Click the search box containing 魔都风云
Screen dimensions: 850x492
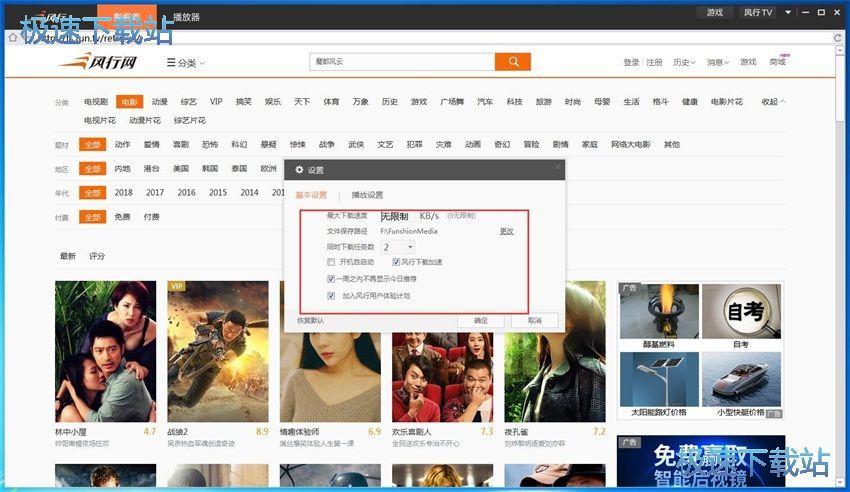(x=402, y=62)
